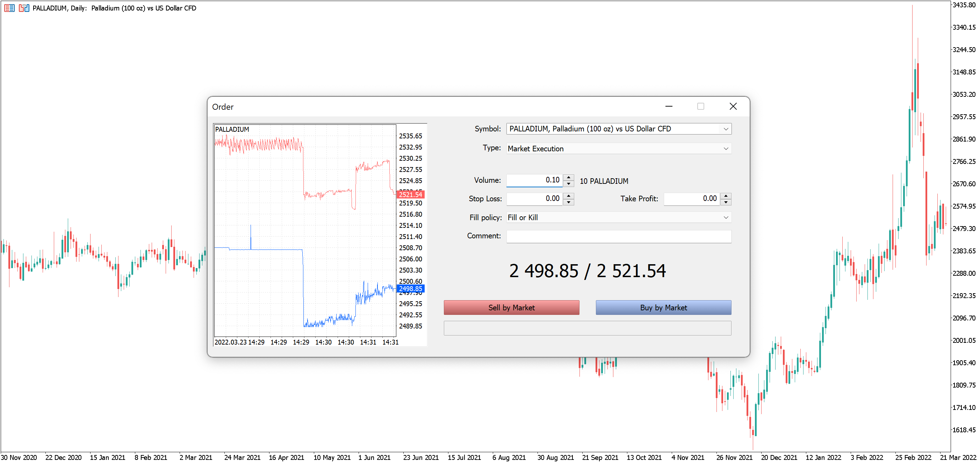Minimize the Order dialog
Image resolution: width=980 pixels, height=462 pixels.
click(x=669, y=107)
